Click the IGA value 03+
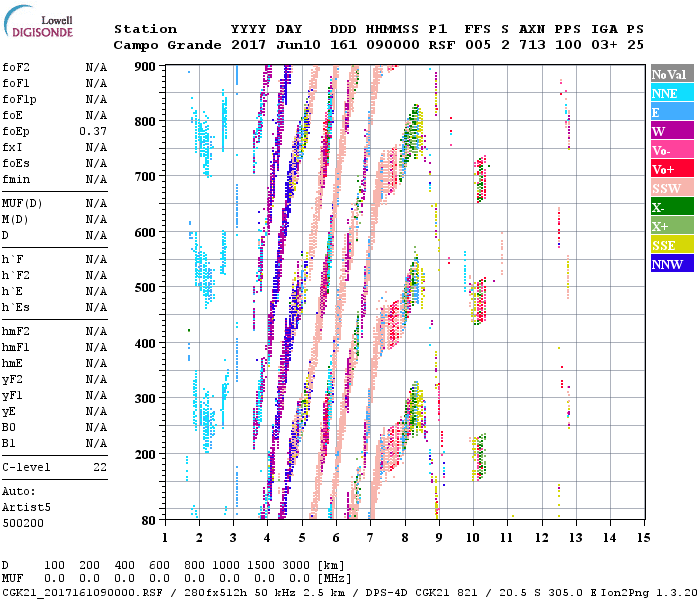This screenshot has height=600, width=700. coord(604,45)
